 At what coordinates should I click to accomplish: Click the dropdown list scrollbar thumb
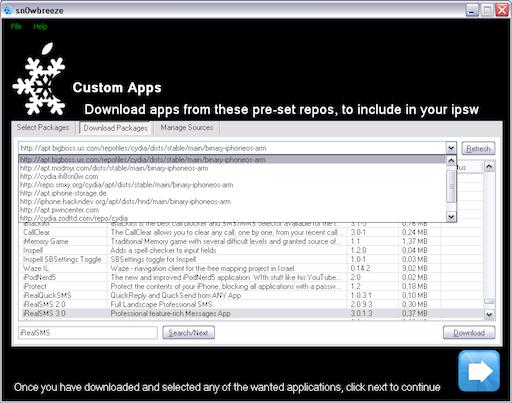click(x=451, y=186)
